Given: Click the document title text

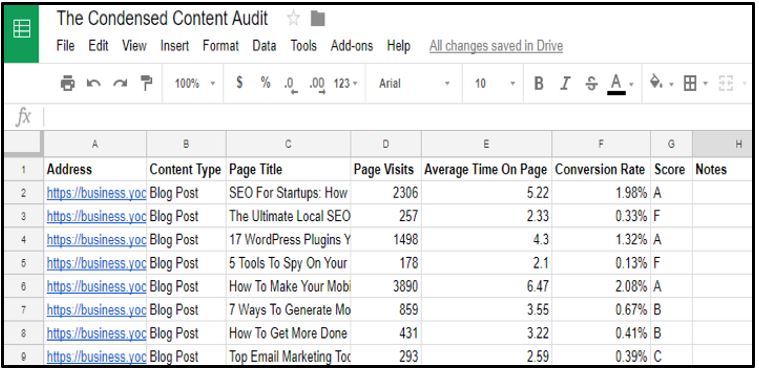Looking at the screenshot, I should point(162,19).
